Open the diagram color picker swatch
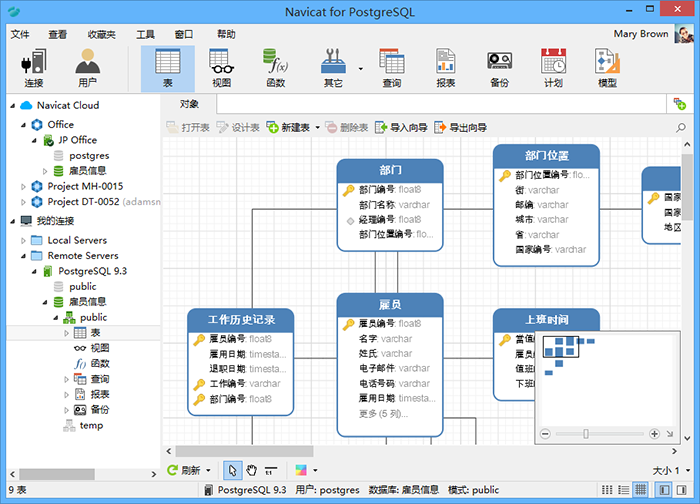Viewport: 700px width, 504px height. (301, 470)
